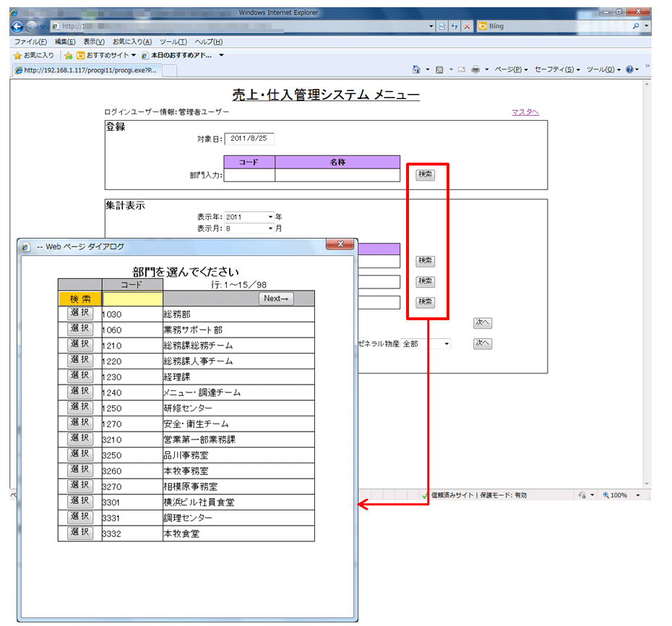Click 選択 for 1230 経理課
Screen dimensions: 672x626
click(x=80, y=376)
